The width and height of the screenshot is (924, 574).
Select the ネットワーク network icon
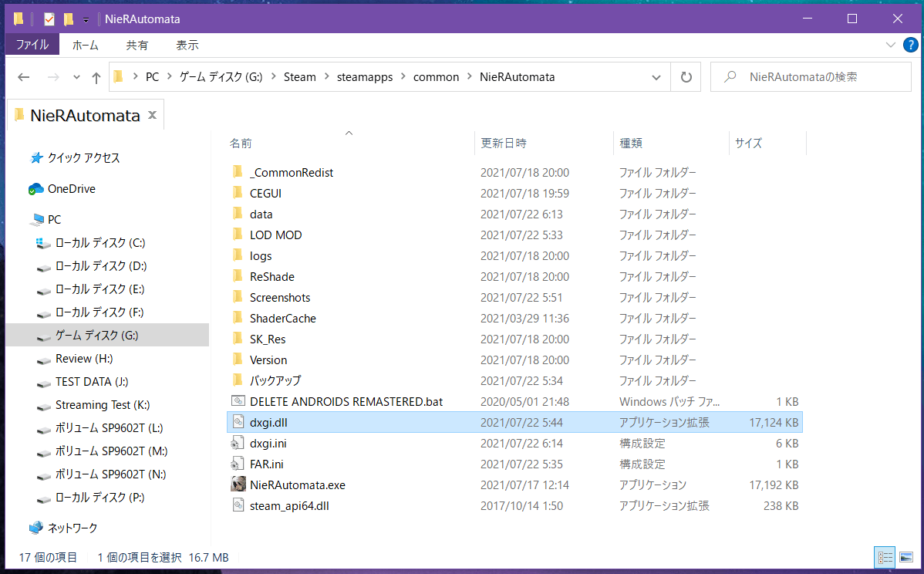point(36,528)
